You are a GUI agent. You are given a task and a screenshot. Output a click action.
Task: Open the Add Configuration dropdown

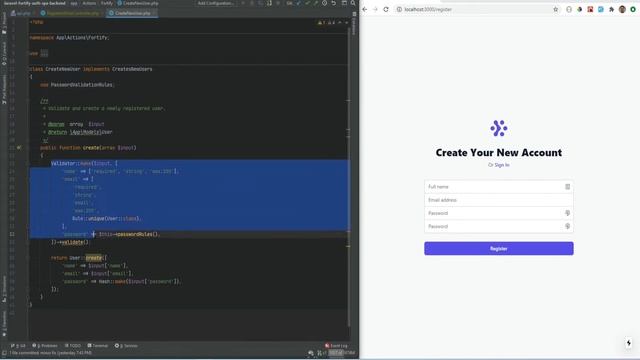(x=217, y=3)
